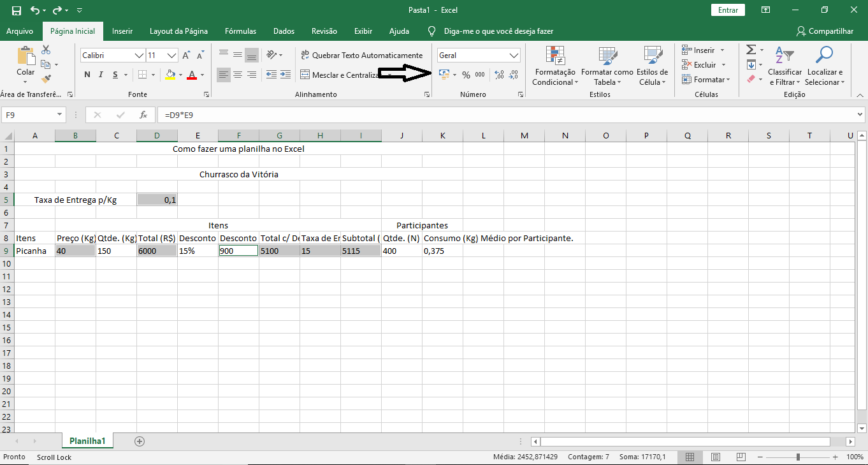Screen dimensions: 868x465
Task: Open the Calibri font name dropdown
Action: [x=139, y=55]
